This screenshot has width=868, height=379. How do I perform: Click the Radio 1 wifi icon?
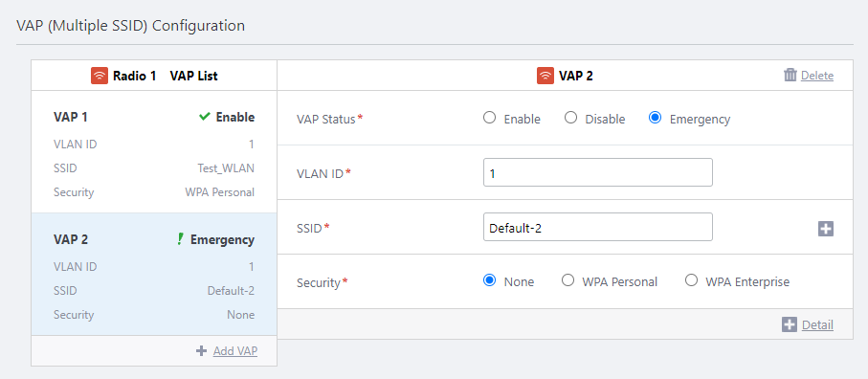tap(100, 76)
